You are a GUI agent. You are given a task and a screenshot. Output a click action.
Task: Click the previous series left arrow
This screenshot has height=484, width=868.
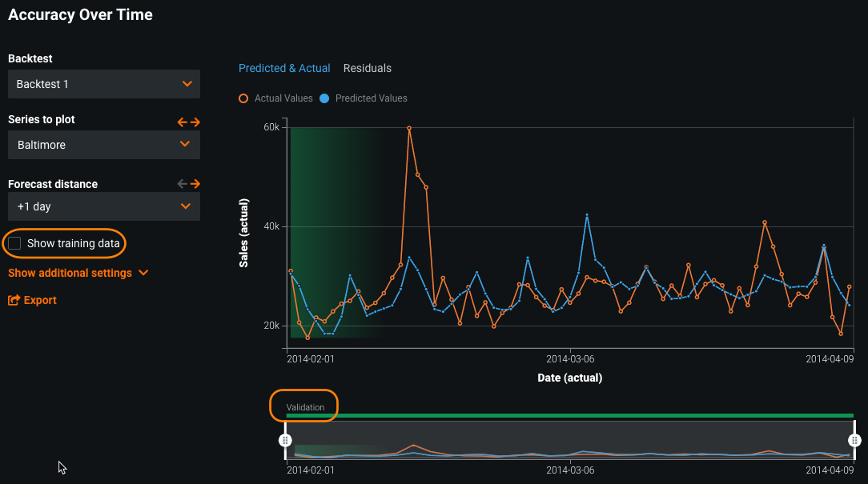(x=183, y=122)
